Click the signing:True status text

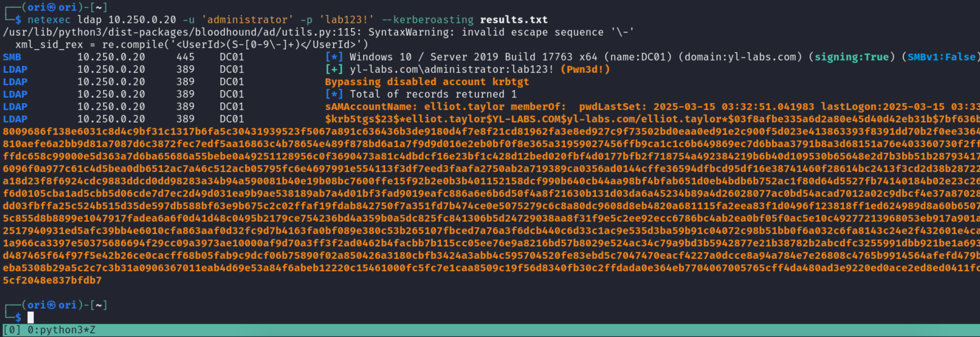click(x=852, y=57)
